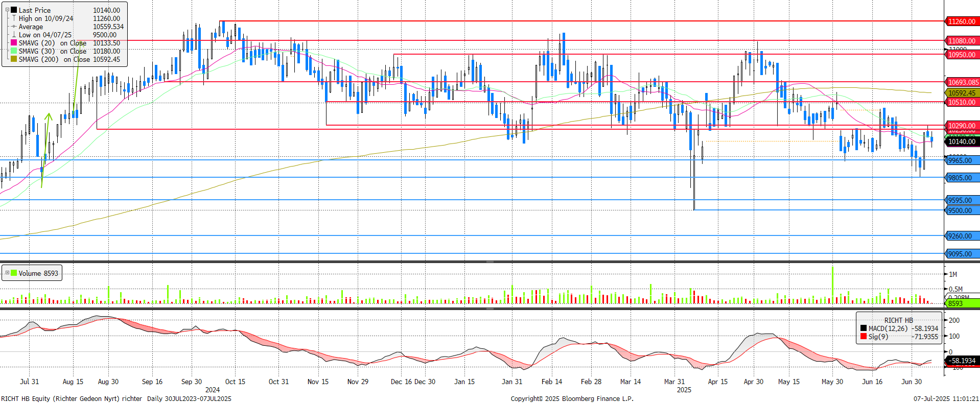Select the 9805.00 blue axis price label

(x=962, y=178)
